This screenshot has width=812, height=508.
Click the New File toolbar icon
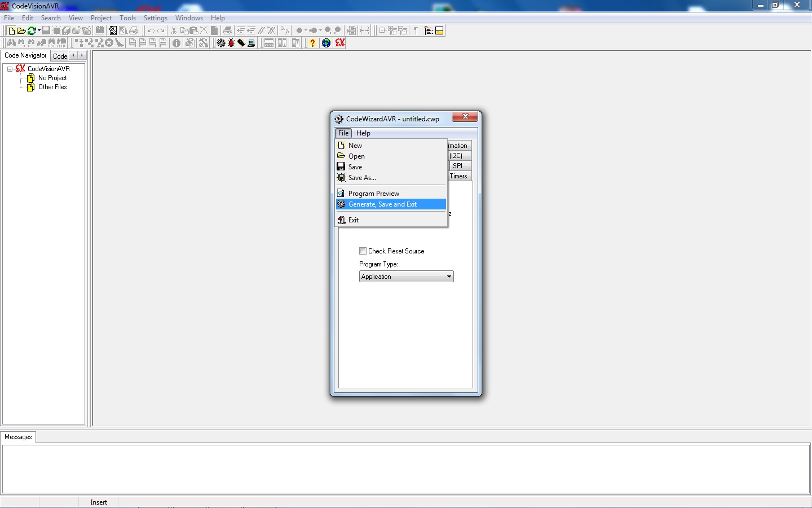[11, 30]
